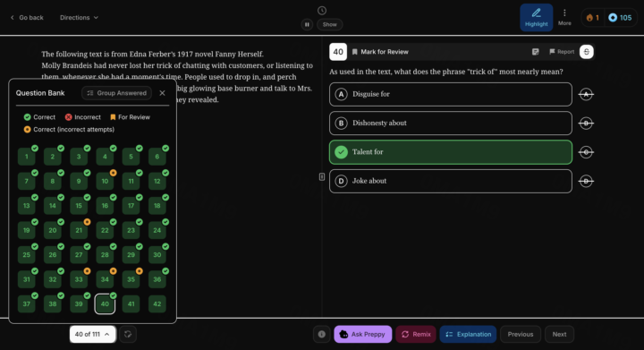Viewport: 644px width, 350px height.
Task: Jump to question 41
Action: (131, 304)
